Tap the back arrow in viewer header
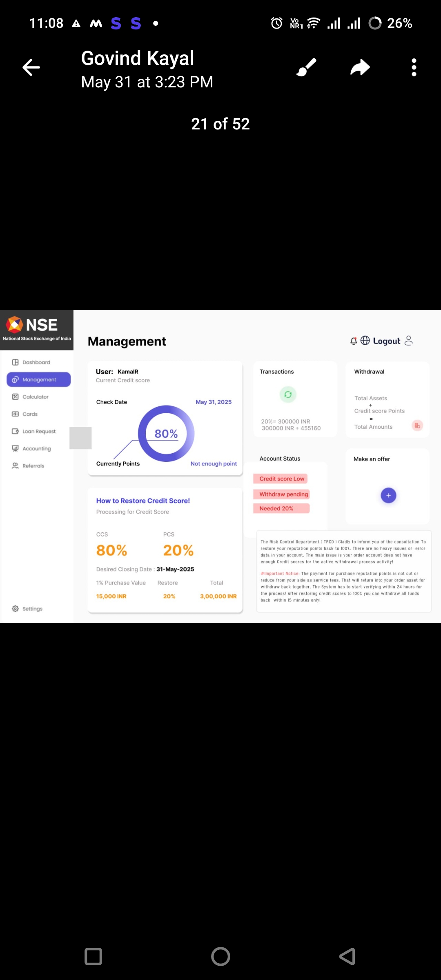 (x=31, y=67)
